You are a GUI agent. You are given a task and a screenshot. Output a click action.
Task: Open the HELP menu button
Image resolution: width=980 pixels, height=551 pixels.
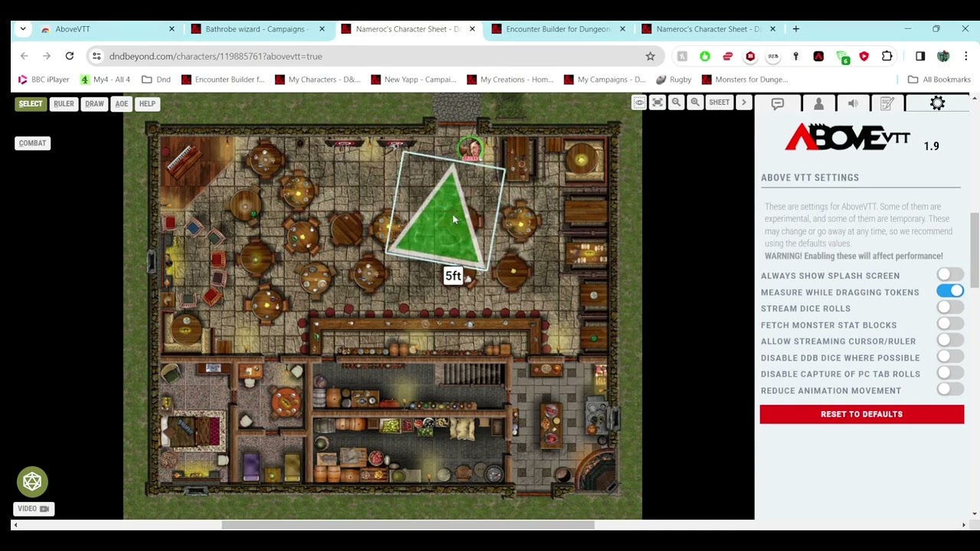pyautogui.click(x=147, y=104)
